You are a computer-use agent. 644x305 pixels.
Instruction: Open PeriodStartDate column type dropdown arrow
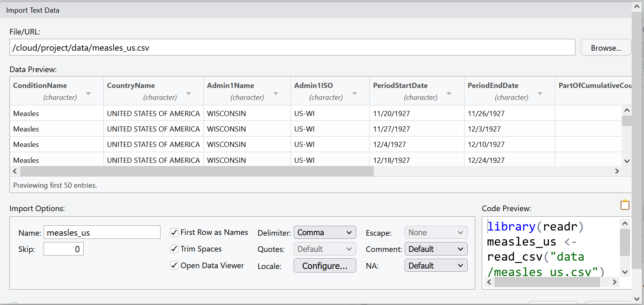coord(449,94)
